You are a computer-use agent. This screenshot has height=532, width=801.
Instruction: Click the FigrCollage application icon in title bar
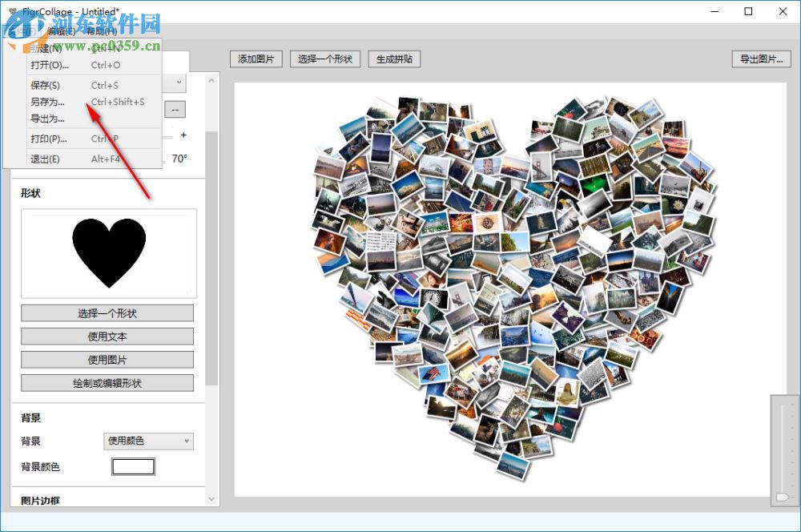point(11,11)
